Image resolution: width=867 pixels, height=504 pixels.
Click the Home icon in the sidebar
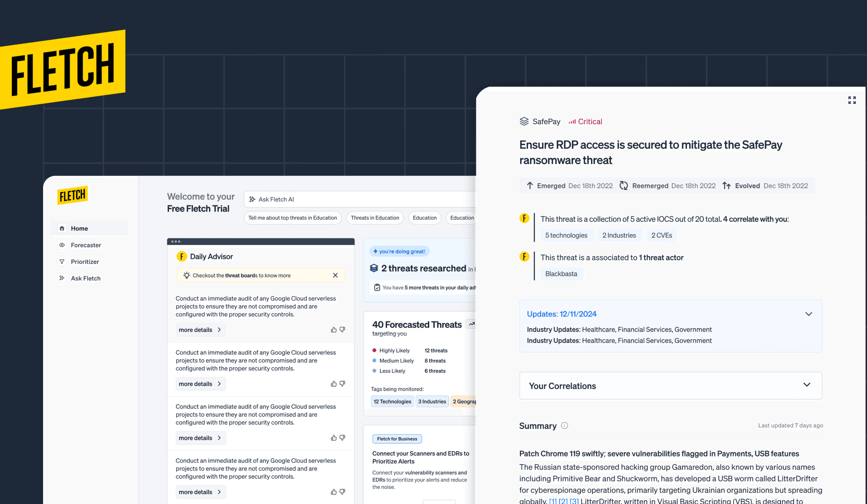pos(62,229)
